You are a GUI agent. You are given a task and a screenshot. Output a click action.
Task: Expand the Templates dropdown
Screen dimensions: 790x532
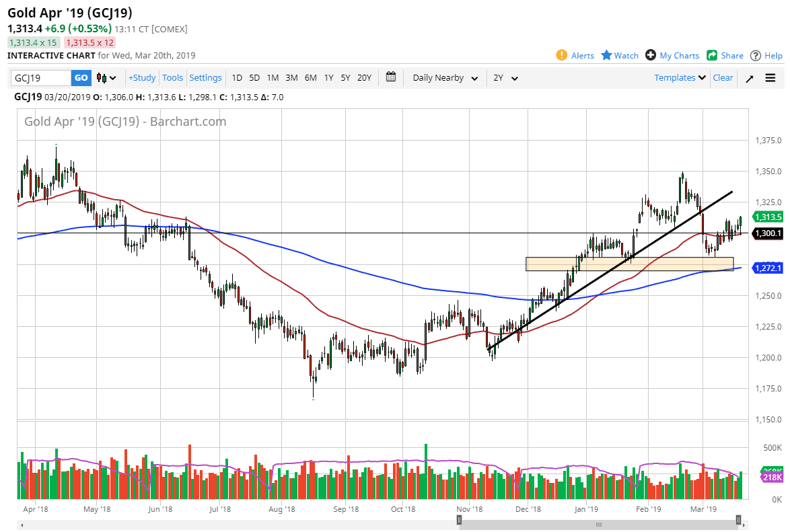[x=680, y=78]
